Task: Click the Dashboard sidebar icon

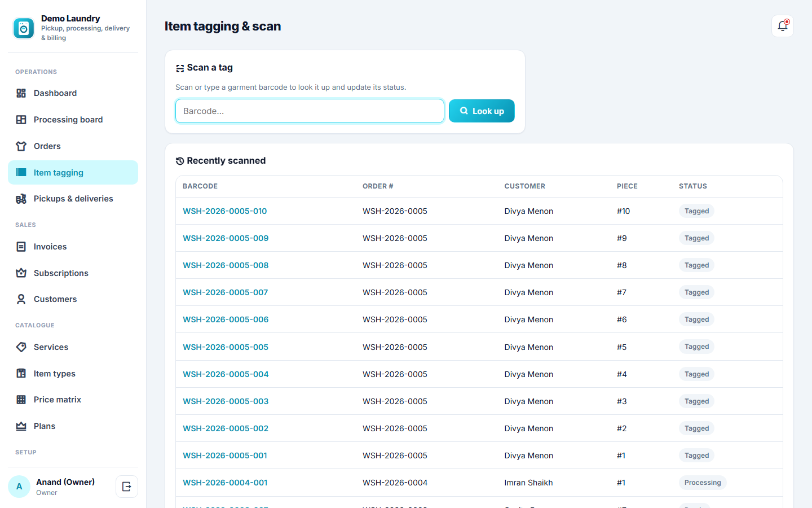Action: coord(21,93)
